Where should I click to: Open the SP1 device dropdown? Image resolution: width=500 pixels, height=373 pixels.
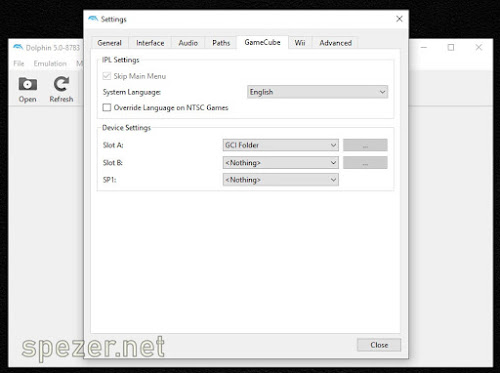tap(281, 180)
